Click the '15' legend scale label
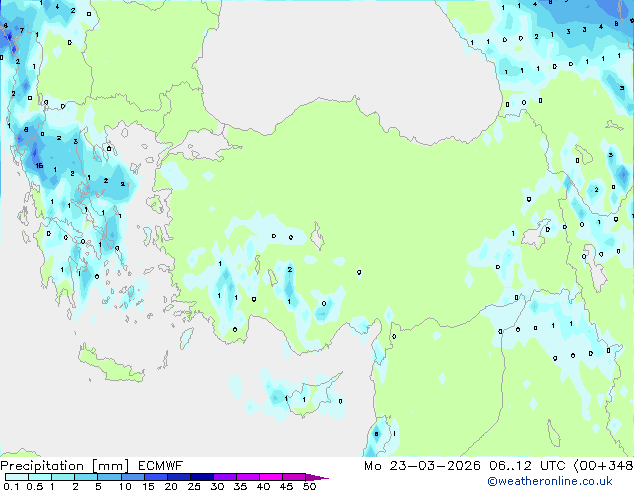Screen dimensions: 634x490 pos(148,486)
